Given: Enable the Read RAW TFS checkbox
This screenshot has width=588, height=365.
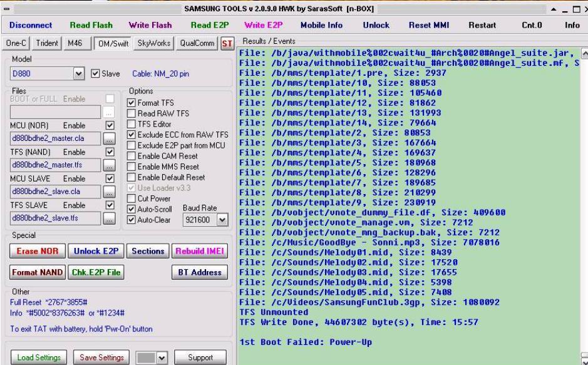Looking at the screenshot, I should pos(132,113).
